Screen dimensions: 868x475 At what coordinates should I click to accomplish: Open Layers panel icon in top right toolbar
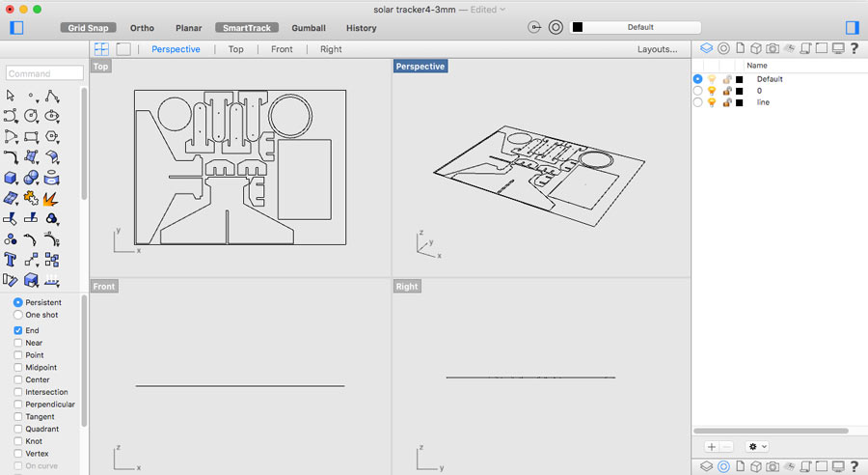(x=706, y=48)
